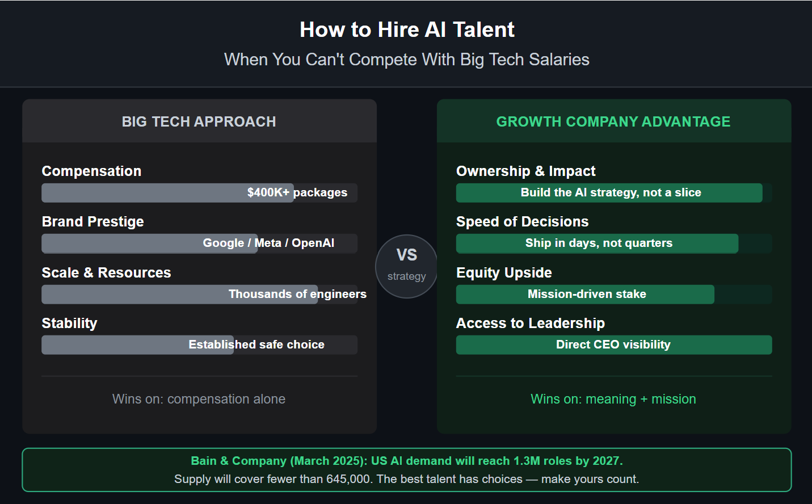Select the Ship in days bar

613,243
